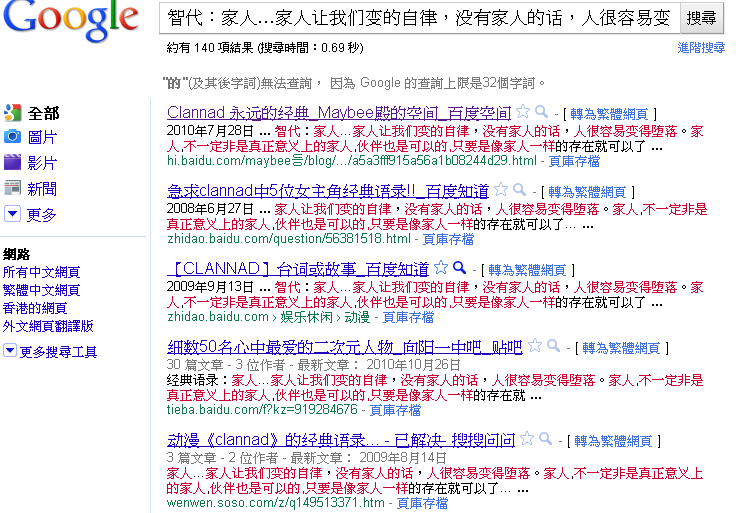
Task: Open result 动漫《clannad》的经典语录 搜搜问问
Action: pos(341,440)
